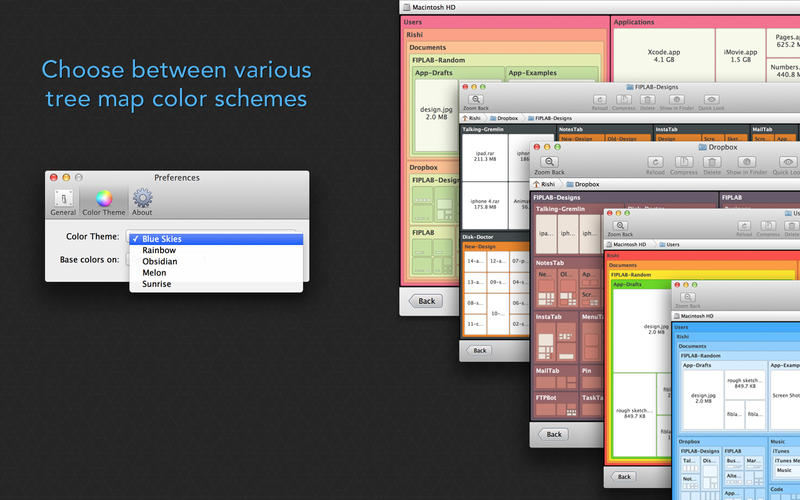
Task: Click the New-Design orange header under Disk-Doctor
Action: [480, 246]
